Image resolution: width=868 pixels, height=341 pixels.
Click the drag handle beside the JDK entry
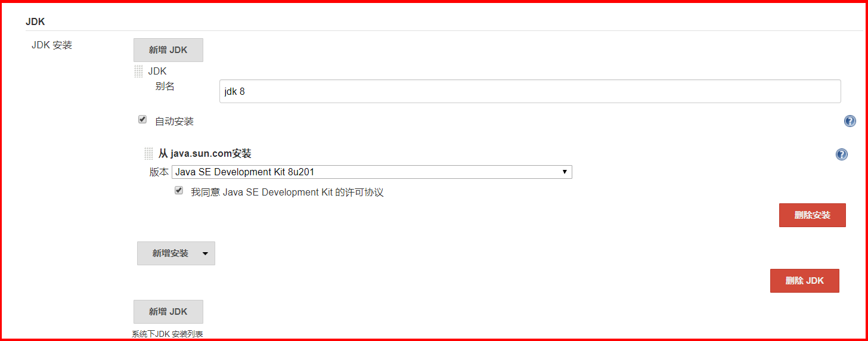(x=138, y=72)
